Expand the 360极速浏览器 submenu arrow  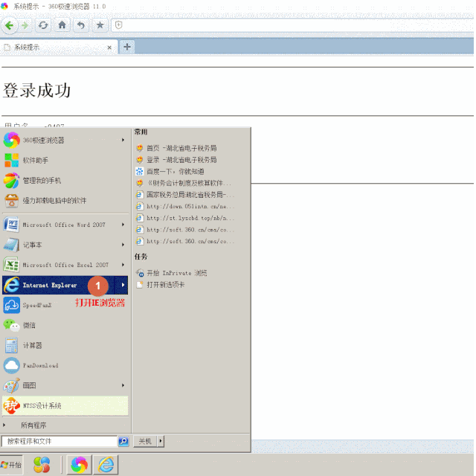pyautogui.click(x=123, y=140)
